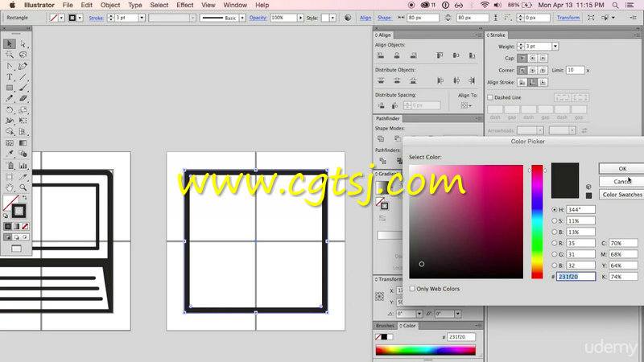Select the Rectangle tool in toolbox
Screen dimensions: 644x362
click(x=10, y=88)
